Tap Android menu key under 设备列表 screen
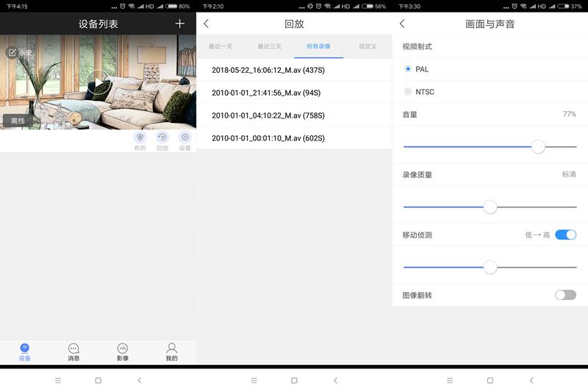Image resolution: width=588 pixels, height=392 pixels. [58, 380]
